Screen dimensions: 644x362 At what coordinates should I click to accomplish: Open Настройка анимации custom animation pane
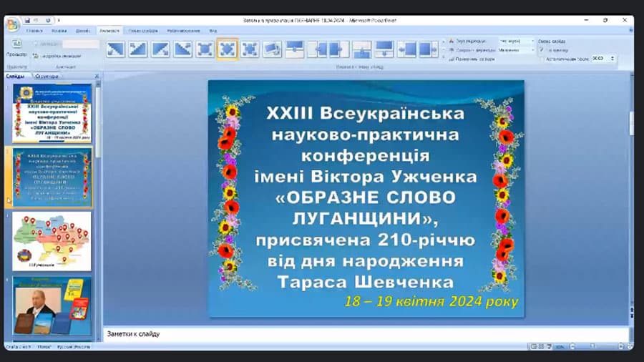(x=57, y=56)
